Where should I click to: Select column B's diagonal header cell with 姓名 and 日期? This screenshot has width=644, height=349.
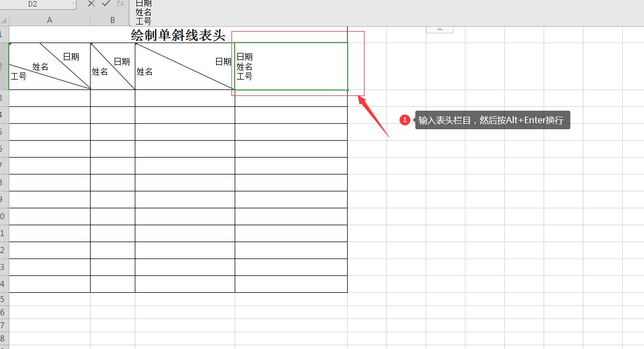pos(112,66)
